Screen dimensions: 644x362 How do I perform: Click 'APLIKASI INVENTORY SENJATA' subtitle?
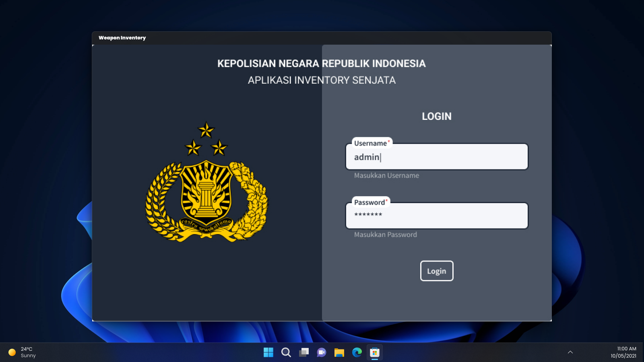322,80
